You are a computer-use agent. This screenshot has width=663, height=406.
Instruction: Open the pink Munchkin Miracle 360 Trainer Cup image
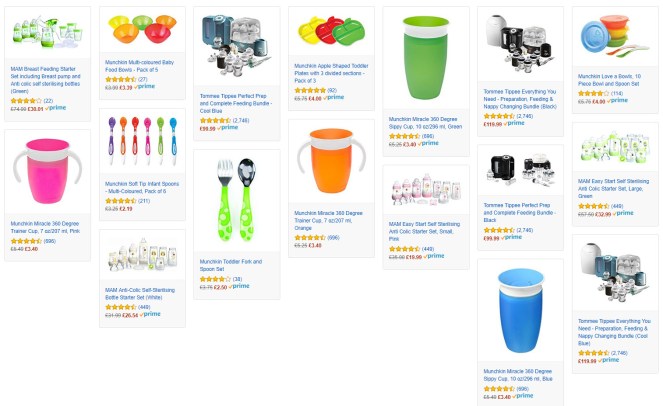[47, 171]
